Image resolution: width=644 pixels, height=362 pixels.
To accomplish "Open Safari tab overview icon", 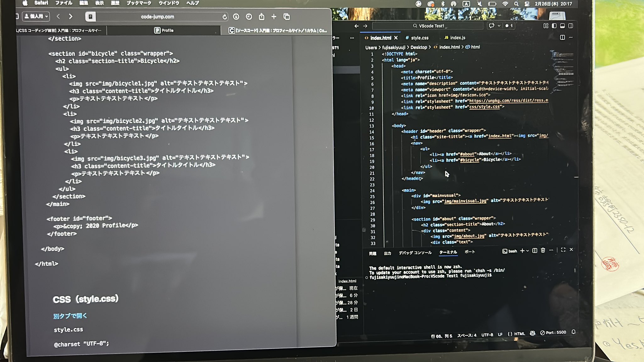I will click(286, 17).
